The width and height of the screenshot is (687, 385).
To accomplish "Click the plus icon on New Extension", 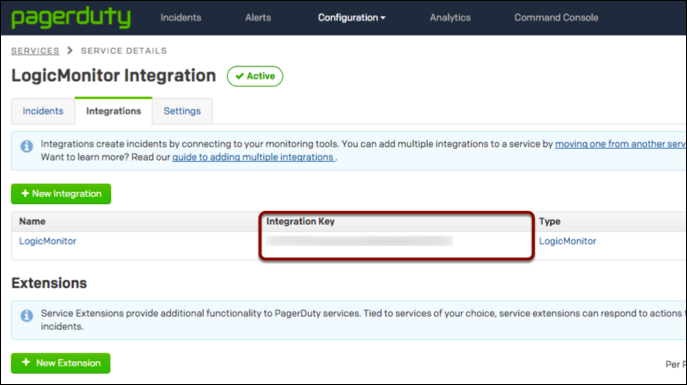I will (x=26, y=362).
